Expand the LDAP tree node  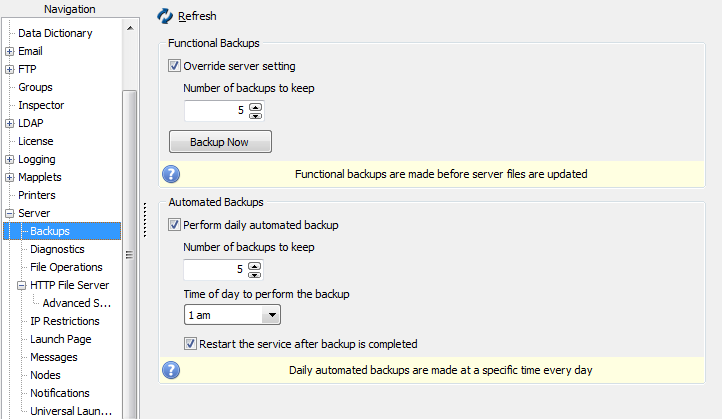(10, 123)
